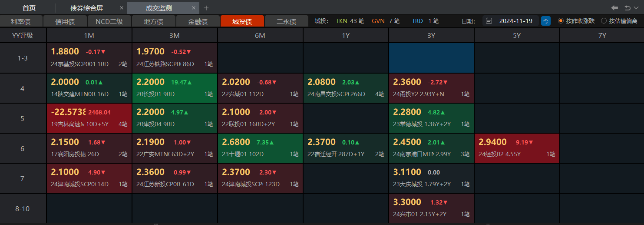Screen dimensions: 644x225
Task: Open the 19吉林高速 red trade cell
Action: (x=89, y=118)
